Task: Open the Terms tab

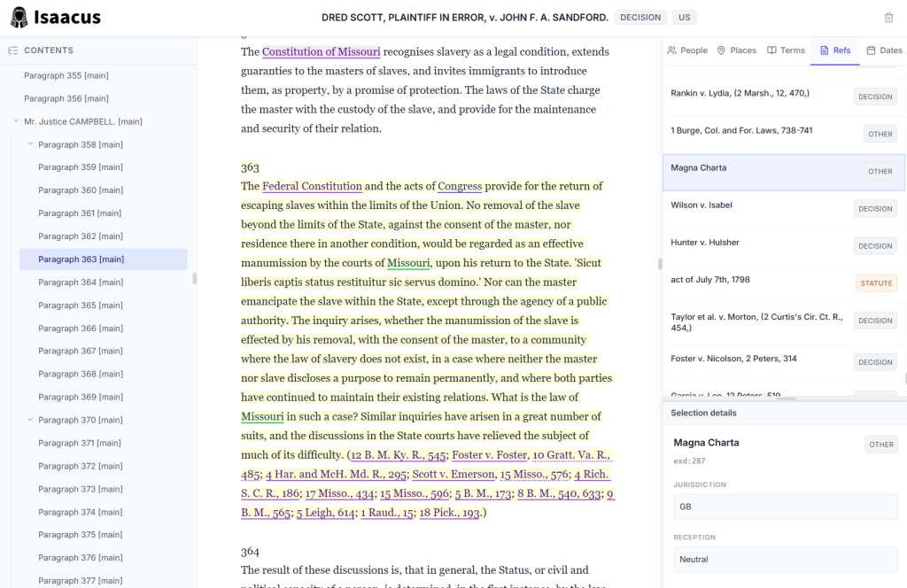Action: click(x=786, y=50)
